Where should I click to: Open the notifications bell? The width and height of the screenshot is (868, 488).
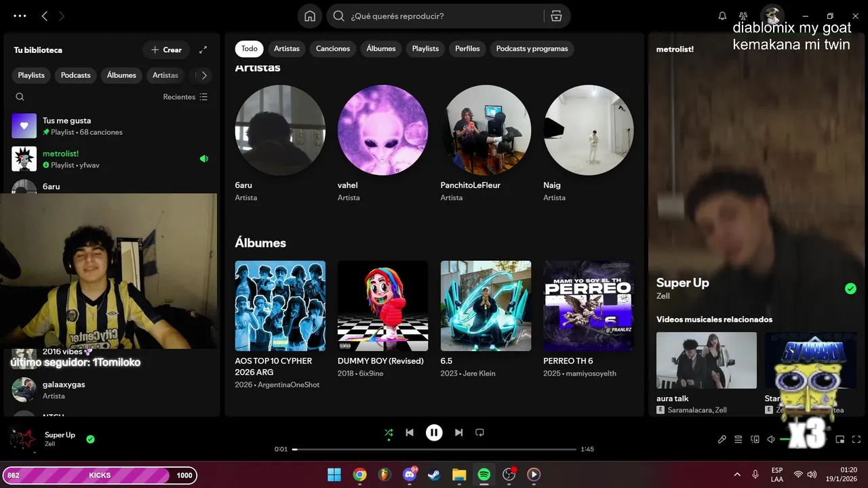point(722,16)
